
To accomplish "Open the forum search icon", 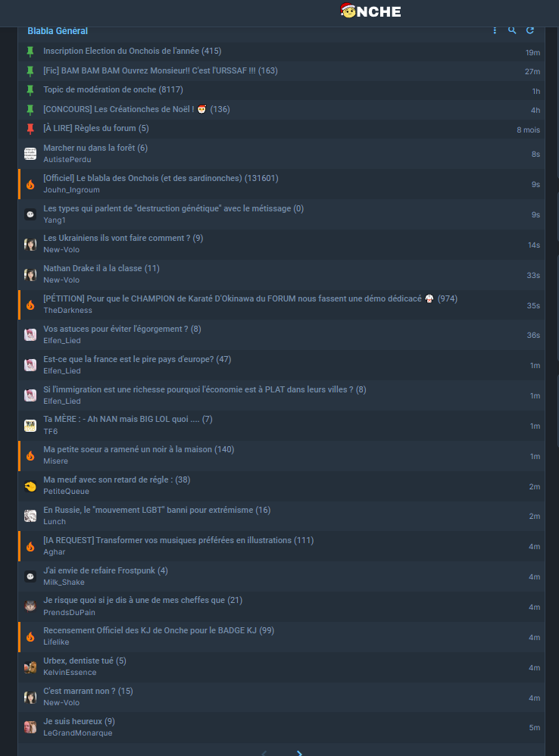I will click(512, 30).
